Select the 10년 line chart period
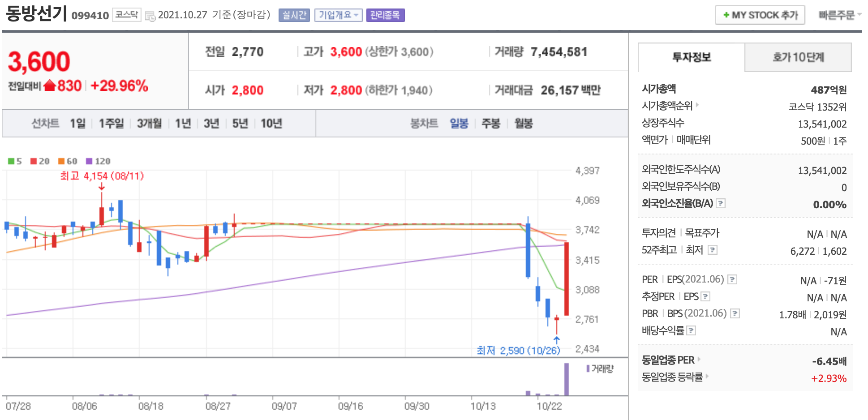The height and width of the screenshot is (420, 868). point(271,123)
